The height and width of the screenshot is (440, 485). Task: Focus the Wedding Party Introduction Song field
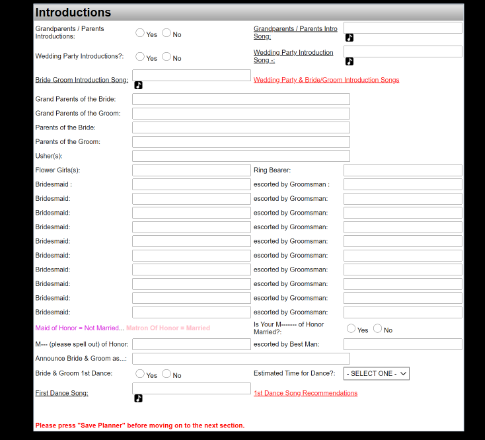point(403,52)
